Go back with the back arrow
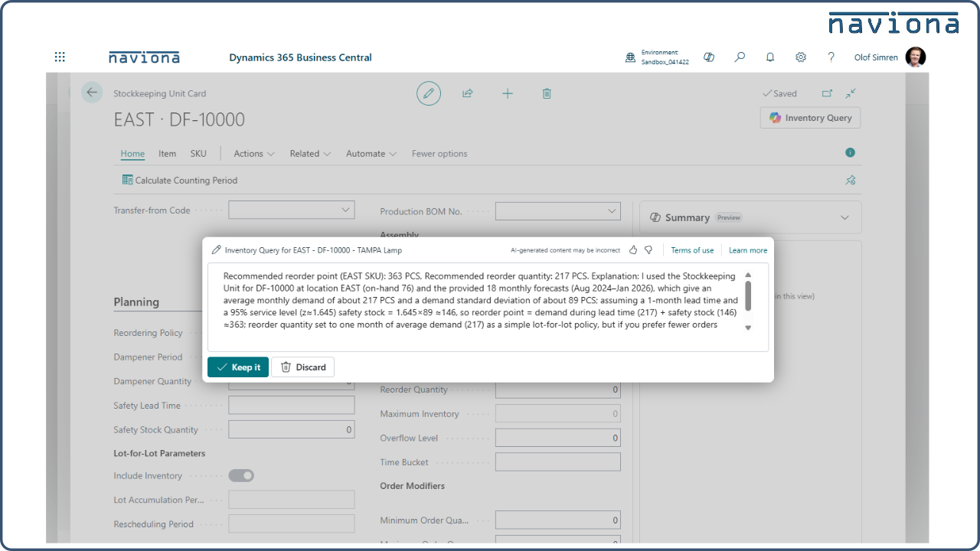The width and height of the screenshot is (980, 551). [92, 93]
